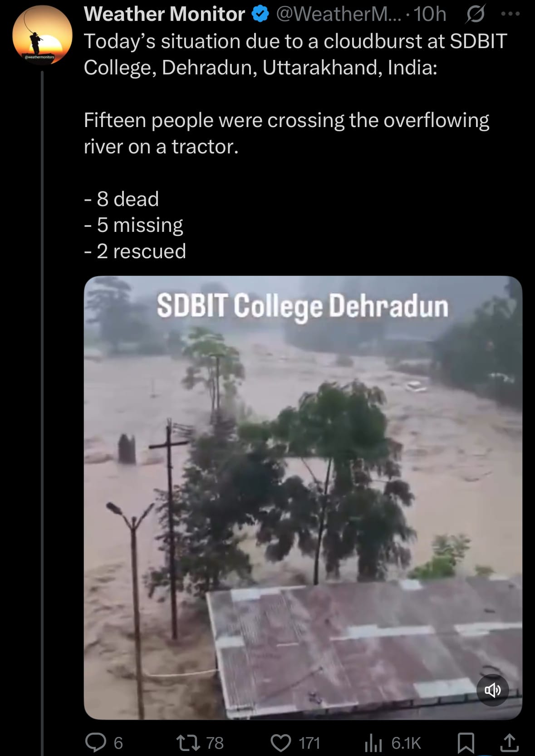The height and width of the screenshot is (756, 535).
Task: Play the SDBIT College Dehradun video
Action: 303,498
